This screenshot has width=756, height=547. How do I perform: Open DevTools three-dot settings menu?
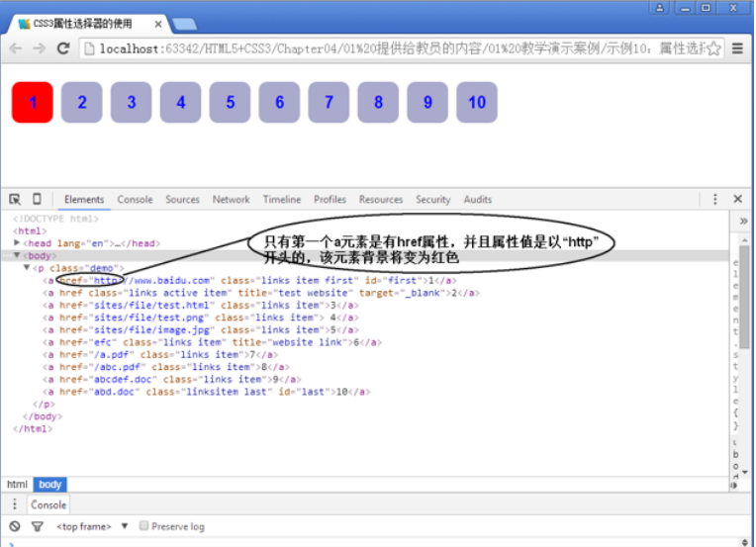(x=715, y=199)
